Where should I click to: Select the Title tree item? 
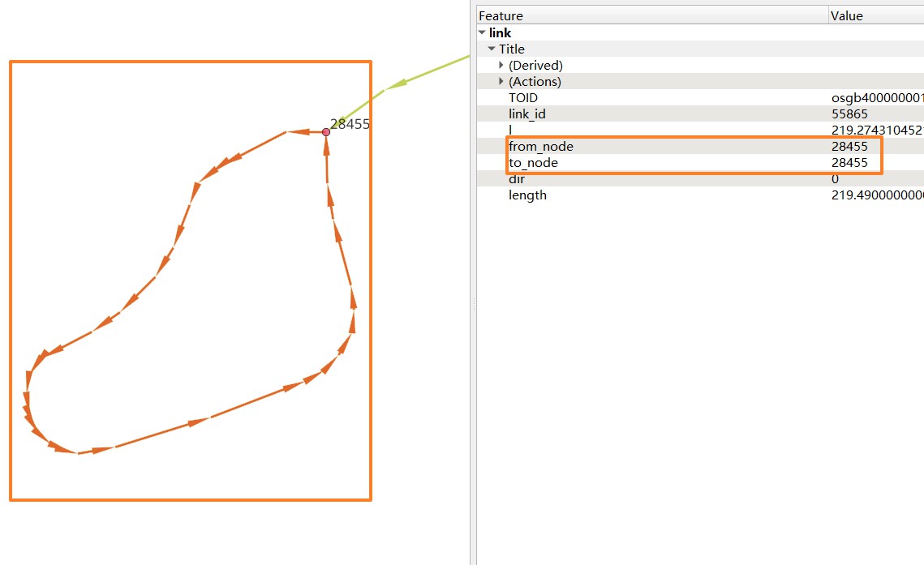(x=512, y=49)
